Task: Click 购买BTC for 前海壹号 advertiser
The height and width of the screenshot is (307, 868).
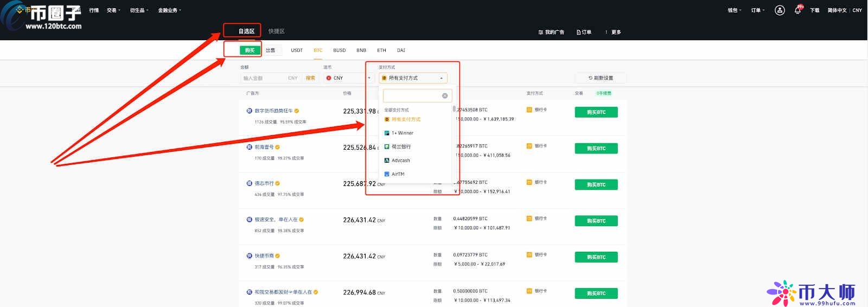Action: coord(596,149)
